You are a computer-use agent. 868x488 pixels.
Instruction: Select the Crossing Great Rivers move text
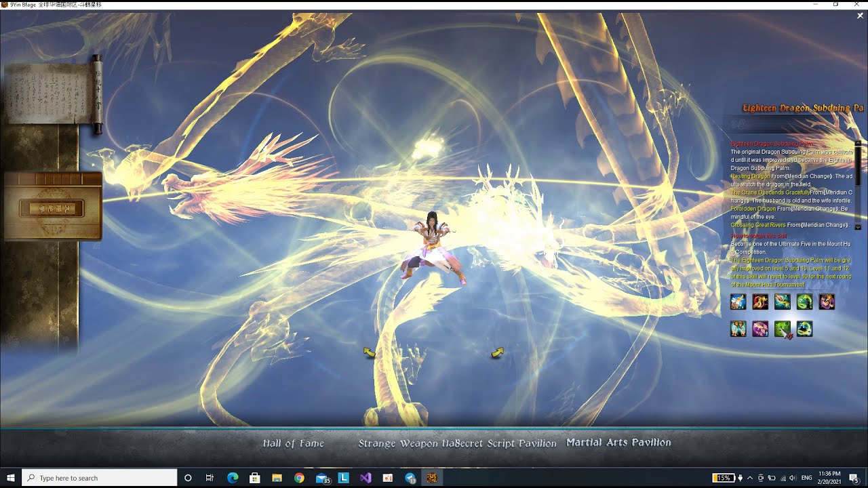pos(758,225)
